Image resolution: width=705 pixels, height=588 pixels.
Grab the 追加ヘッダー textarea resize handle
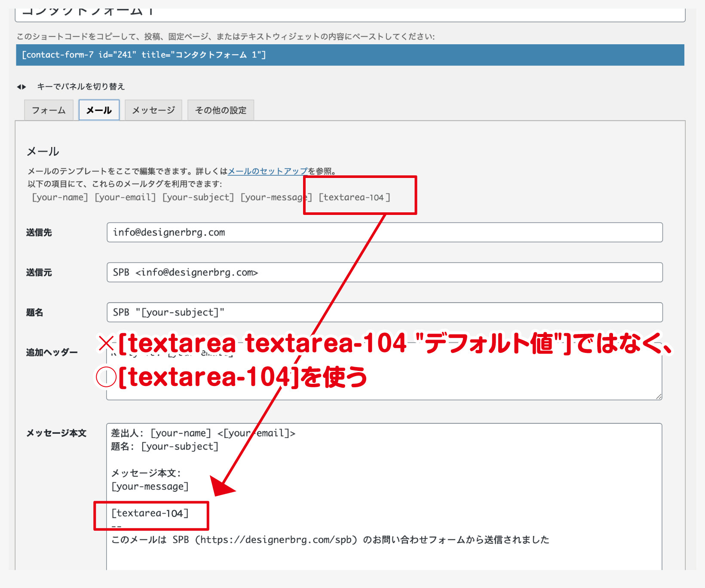click(x=659, y=397)
